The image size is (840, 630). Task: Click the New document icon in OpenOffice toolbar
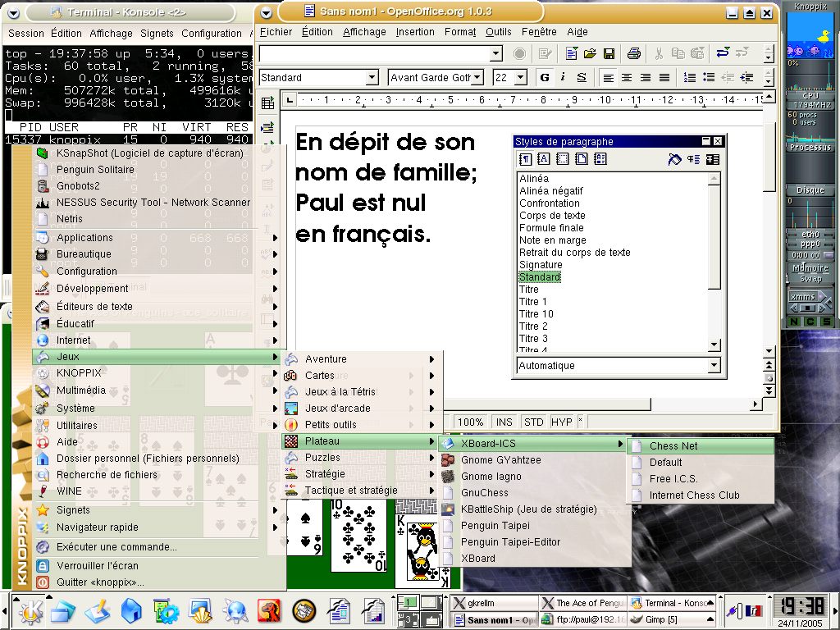[x=572, y=53]
